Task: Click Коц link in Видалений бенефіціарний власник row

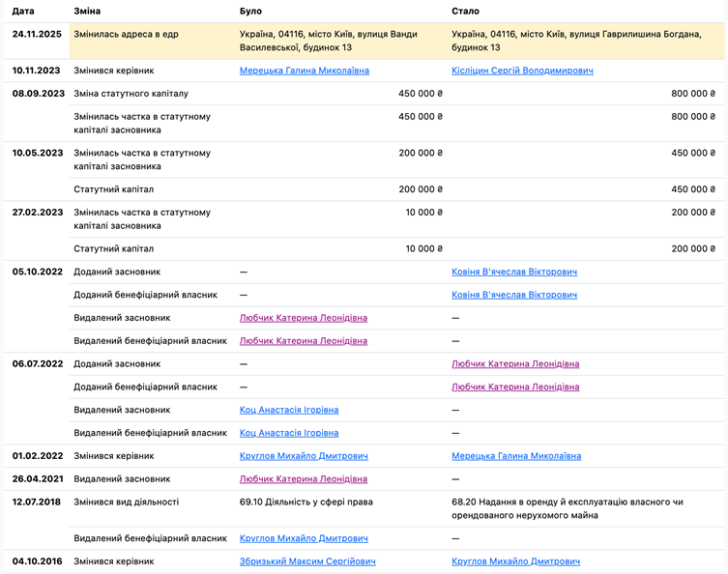Action: pyautogui.click(x=289, y=434)
